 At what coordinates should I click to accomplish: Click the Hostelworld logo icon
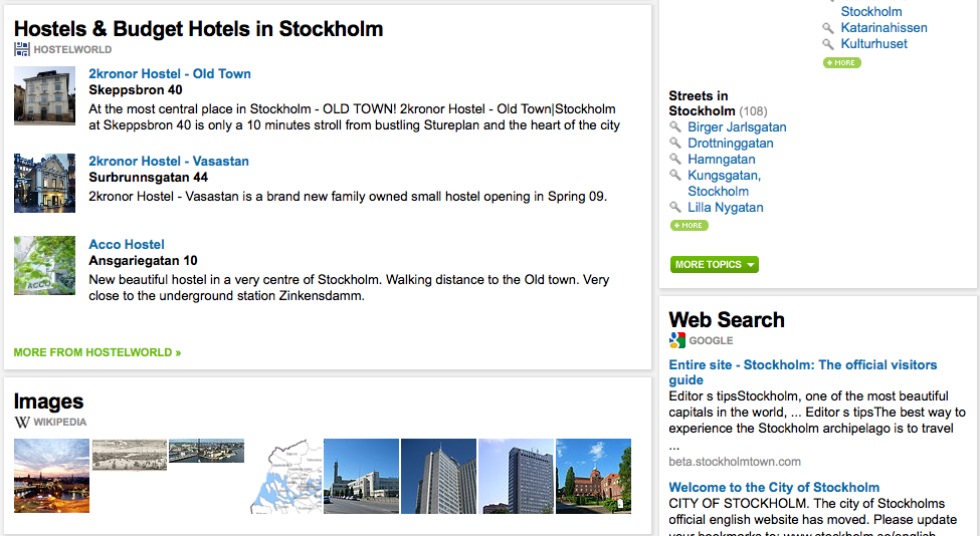pos(22,49)
